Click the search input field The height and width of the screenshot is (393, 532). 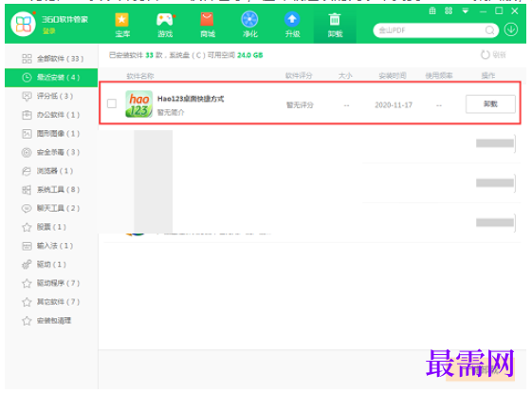coord(430,30)
